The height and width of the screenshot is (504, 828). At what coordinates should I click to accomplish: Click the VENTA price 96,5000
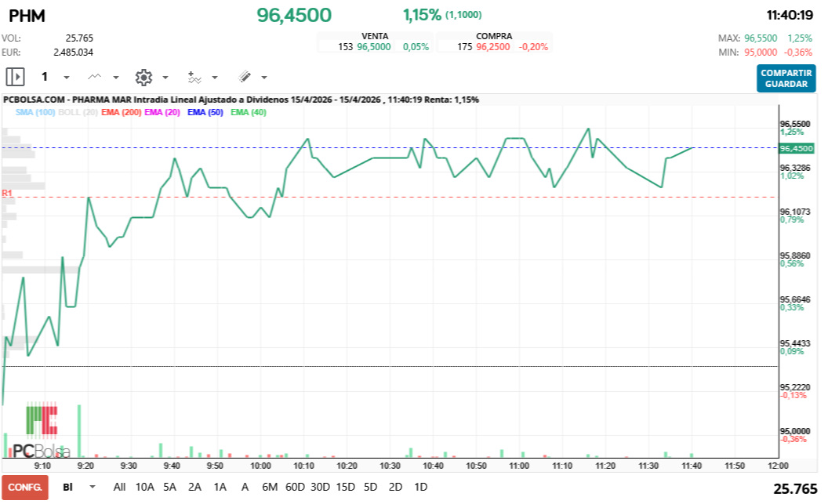tap(373, 45)
